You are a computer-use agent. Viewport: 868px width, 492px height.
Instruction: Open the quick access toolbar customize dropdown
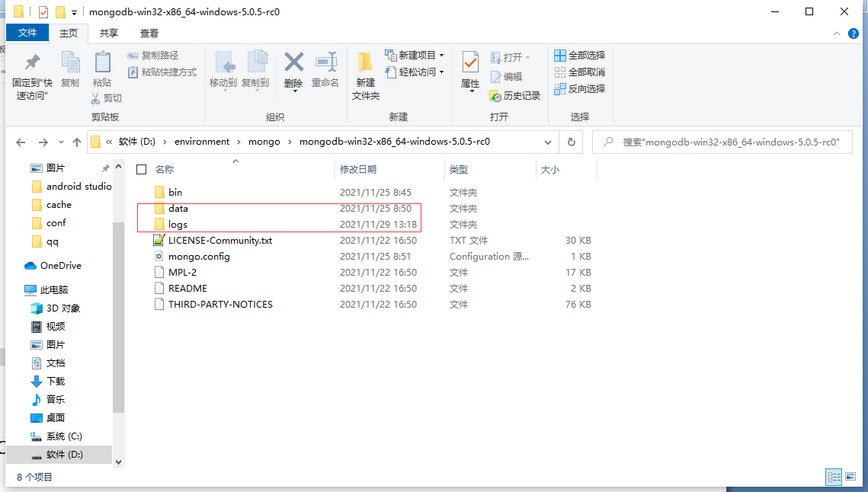click(x=74, y=12)
